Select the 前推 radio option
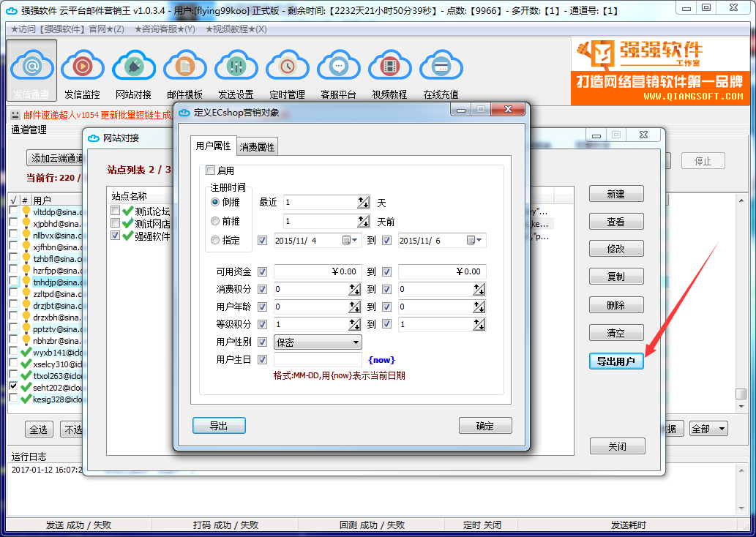This screenshot has width=756, height=537. pyautogui.click(x=215, y=221)
